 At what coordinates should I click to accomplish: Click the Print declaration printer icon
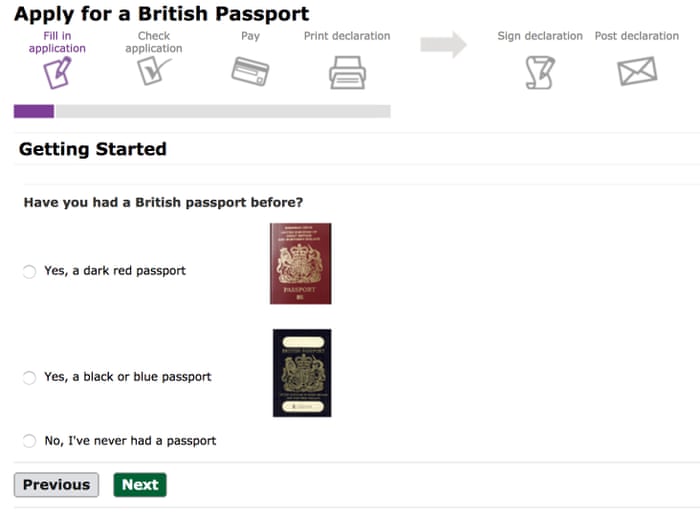(347, 72)
